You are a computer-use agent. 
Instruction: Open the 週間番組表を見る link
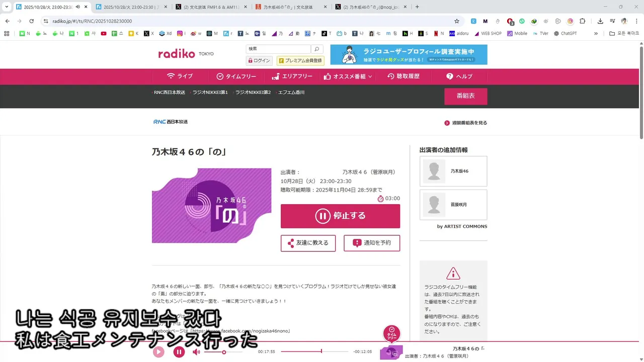click(x=465, y=123)
